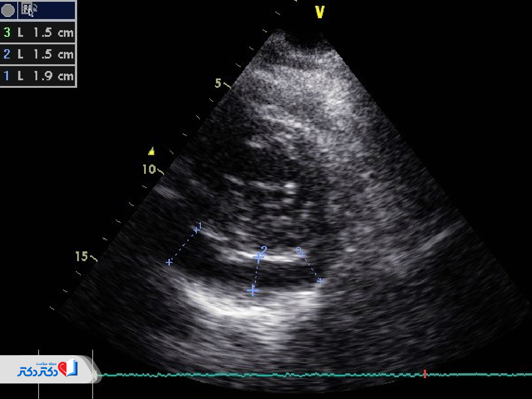The height and width of the screenshot is (399, 532).
Task: Click upper caliper cross labeled 1
Action: coord(196,230)
